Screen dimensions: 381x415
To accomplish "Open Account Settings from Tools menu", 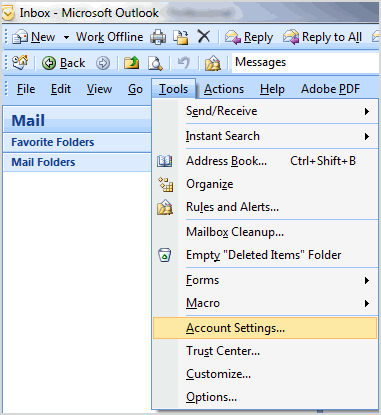I will [265, 328].
